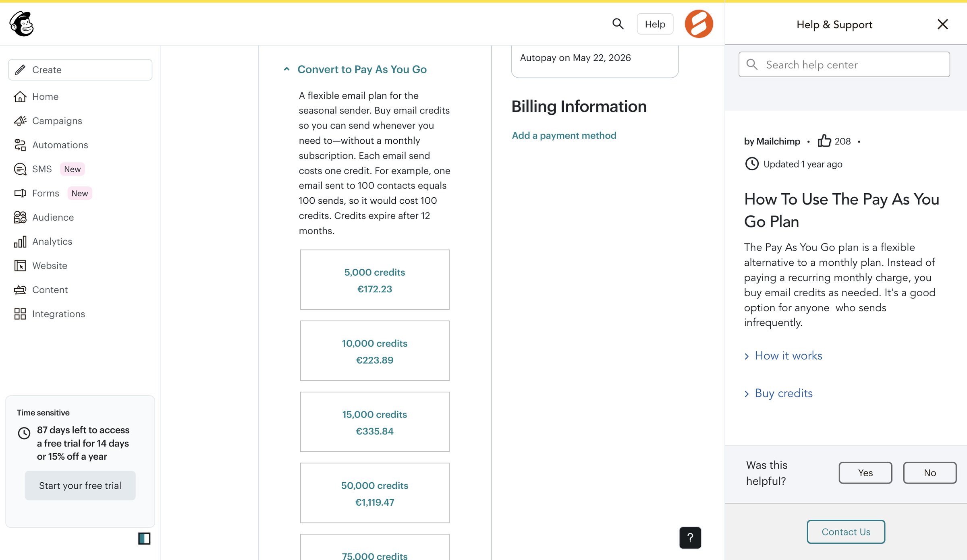Click the Analytics bar chart icon
Viewport: 967px width, 560px height.
pos(20,242)
